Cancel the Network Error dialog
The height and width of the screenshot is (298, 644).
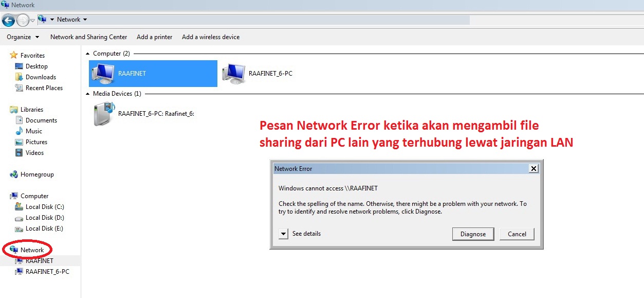(517, 234)
